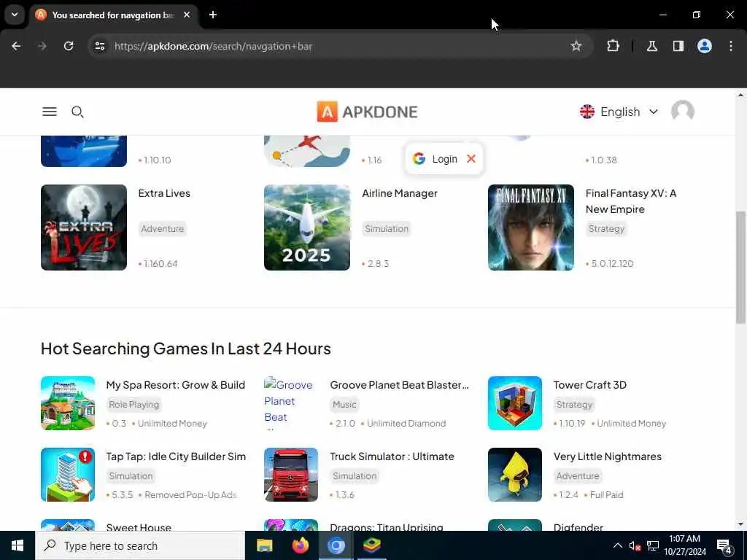Open the Airline Manager title link

(x=399, y=193)
